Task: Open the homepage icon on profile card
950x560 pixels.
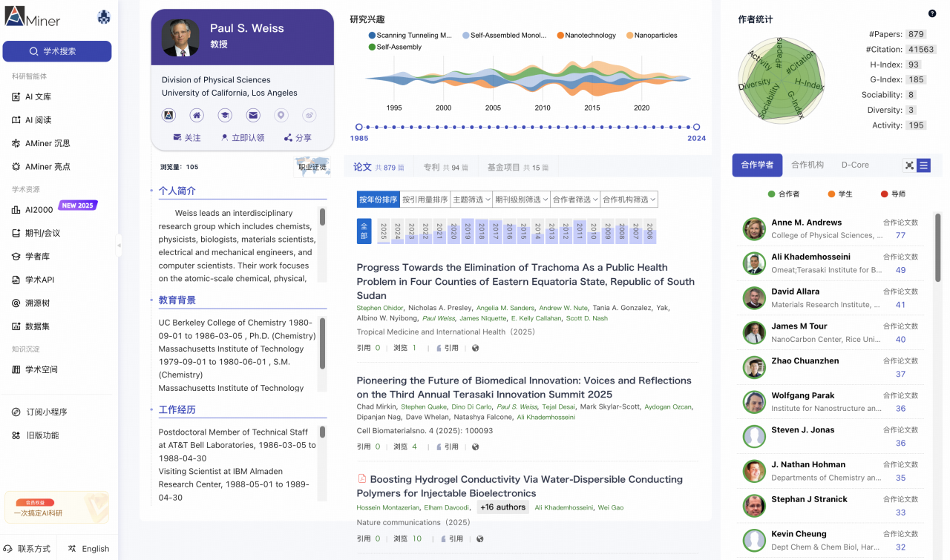Action: pyautogui.click(x=197, y=115)
